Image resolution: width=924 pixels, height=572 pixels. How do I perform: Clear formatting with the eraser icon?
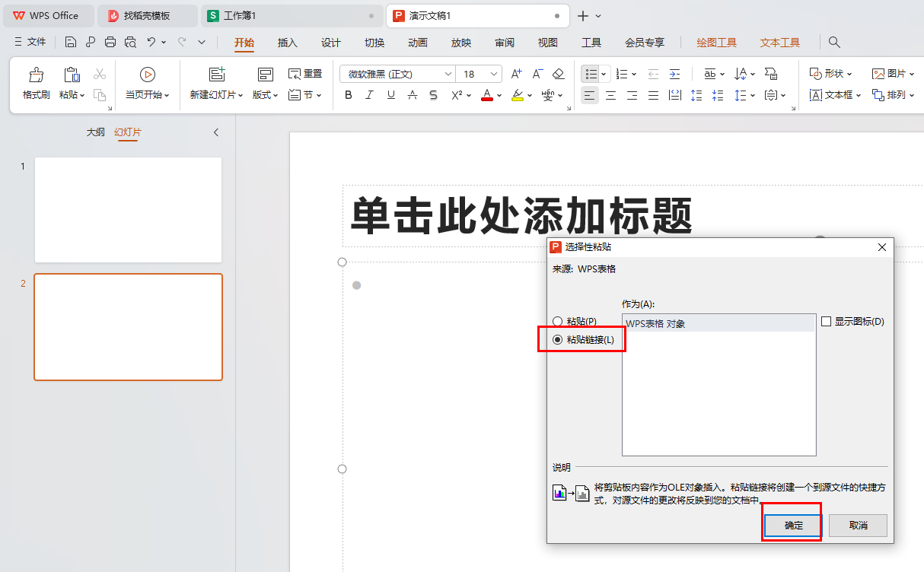pyautogui.click(x=558, y=74)
